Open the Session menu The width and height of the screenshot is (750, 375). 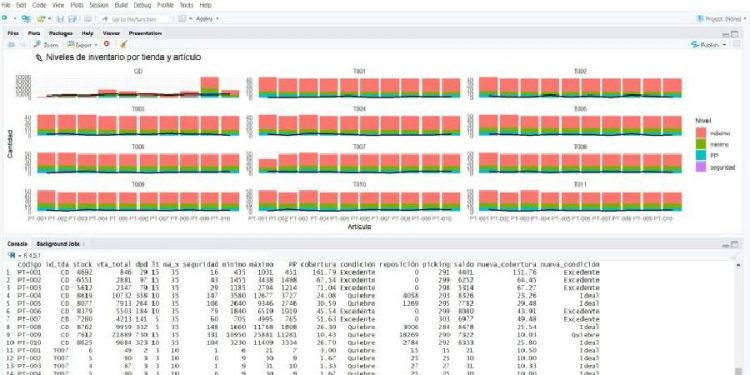point(99,5)
